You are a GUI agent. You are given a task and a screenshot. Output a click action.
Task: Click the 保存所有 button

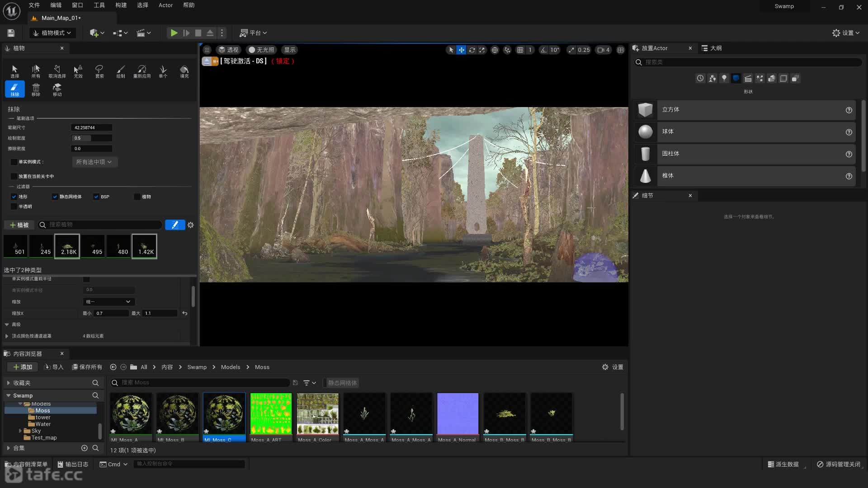click(87, 367)
